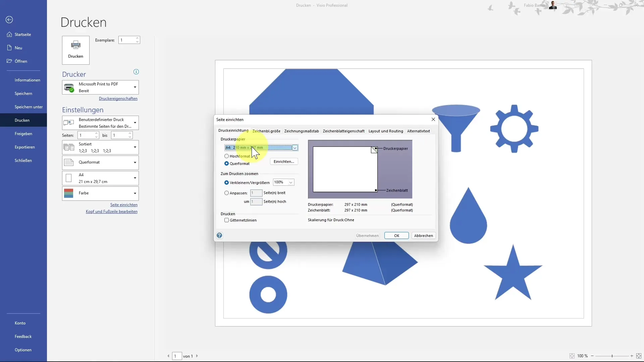Increase Exemplare copies with up arrow

coord(137,38)
